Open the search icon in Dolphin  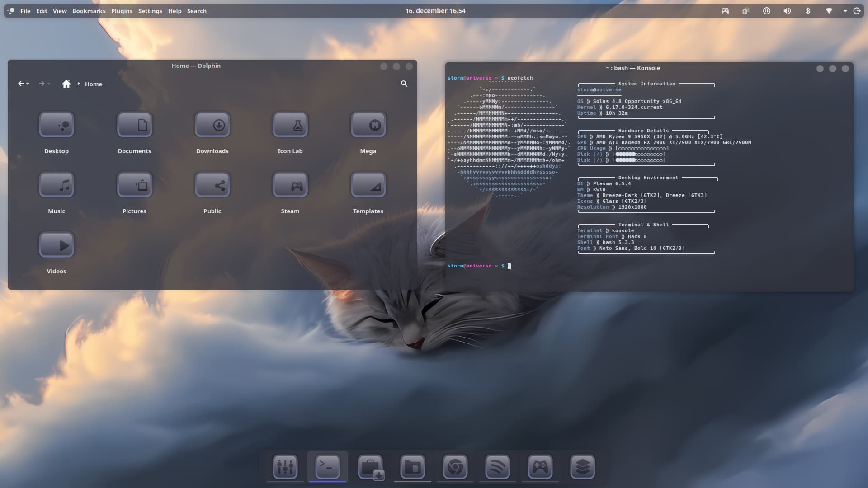point(404,84)
